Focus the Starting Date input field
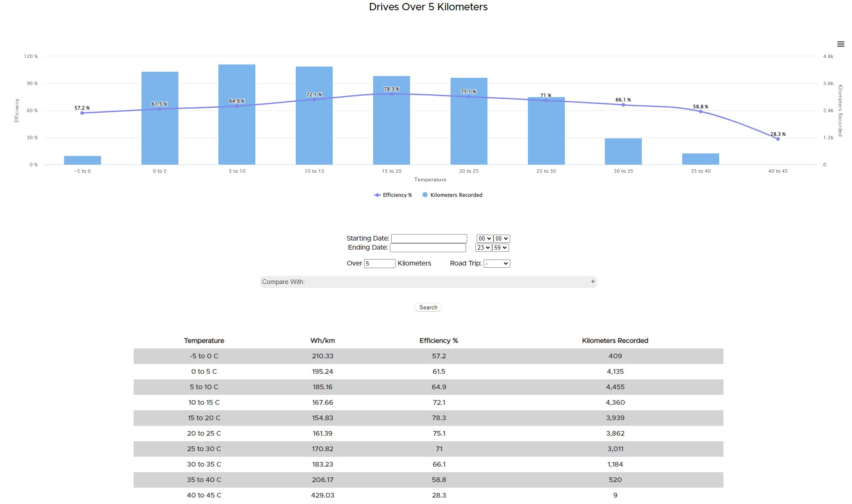The height and width of the screenshot is (504, 852). (x=429, y=238)
